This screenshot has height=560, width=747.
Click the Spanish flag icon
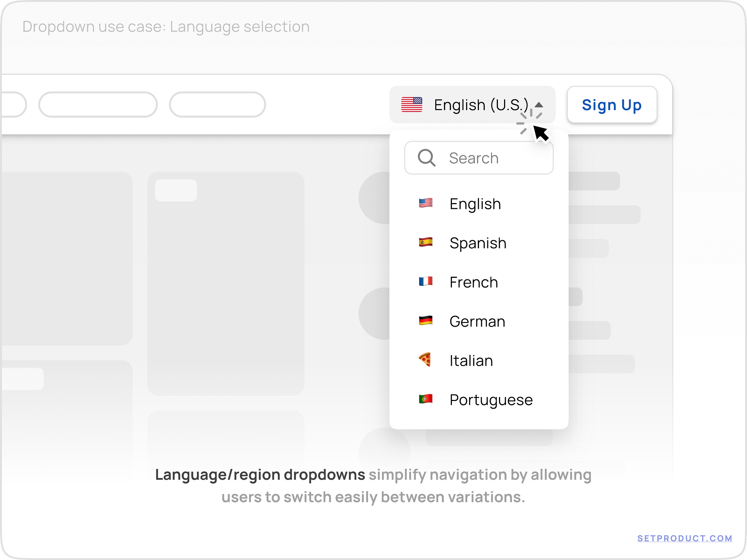425,243
